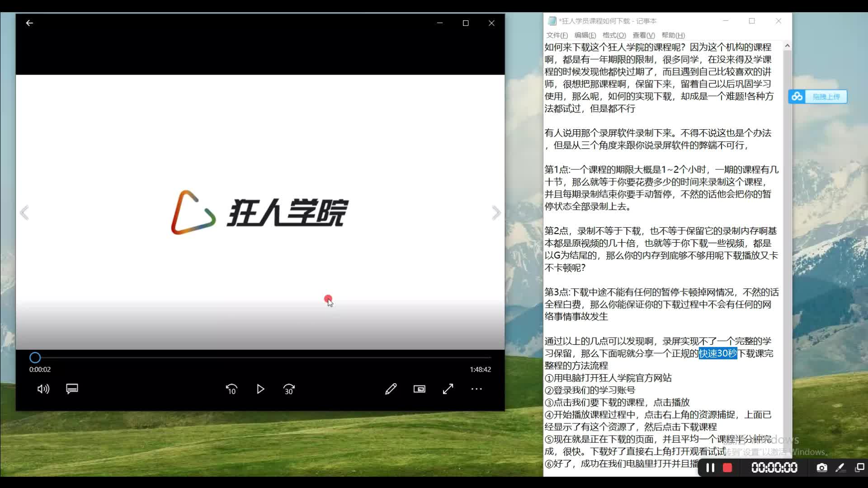868x488 pixels.
Task: Go back with the arrow in video player
Action: click(29, 23)
